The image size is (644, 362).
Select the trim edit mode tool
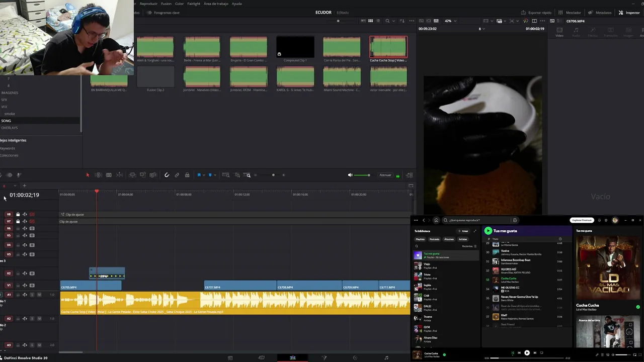click(98, 175)
